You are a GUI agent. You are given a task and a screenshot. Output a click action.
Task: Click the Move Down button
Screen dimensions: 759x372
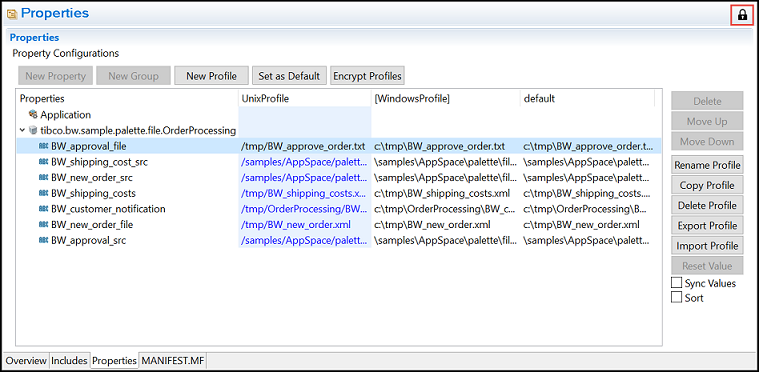point(707,142)
